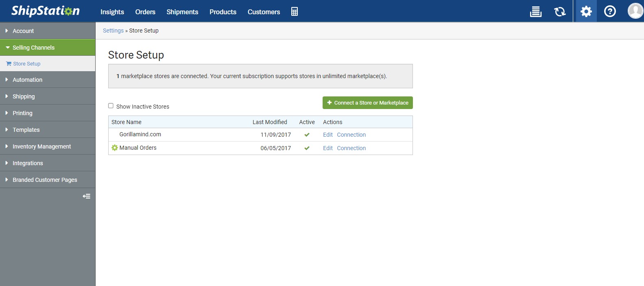Select Store Setup in the sidebar
The width and height of the screenshot is (644, 286).
(x=26, y=64)
